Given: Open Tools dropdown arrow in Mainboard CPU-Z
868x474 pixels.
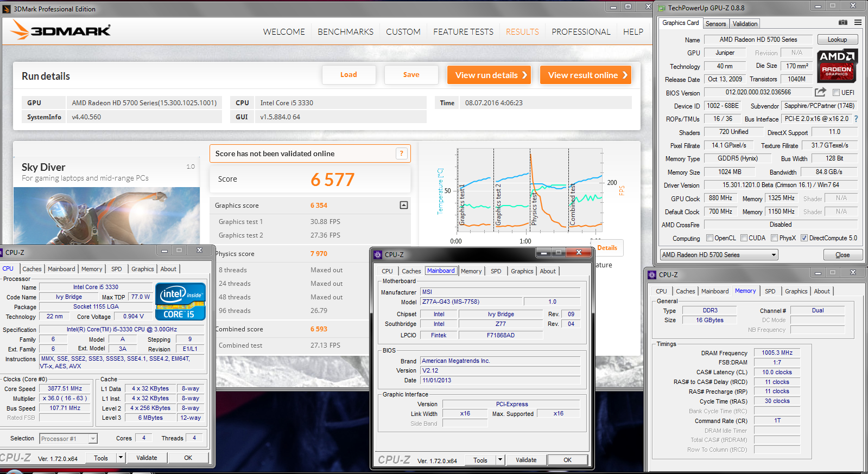Looking at the screenshot, I should [x=500, y=460].
